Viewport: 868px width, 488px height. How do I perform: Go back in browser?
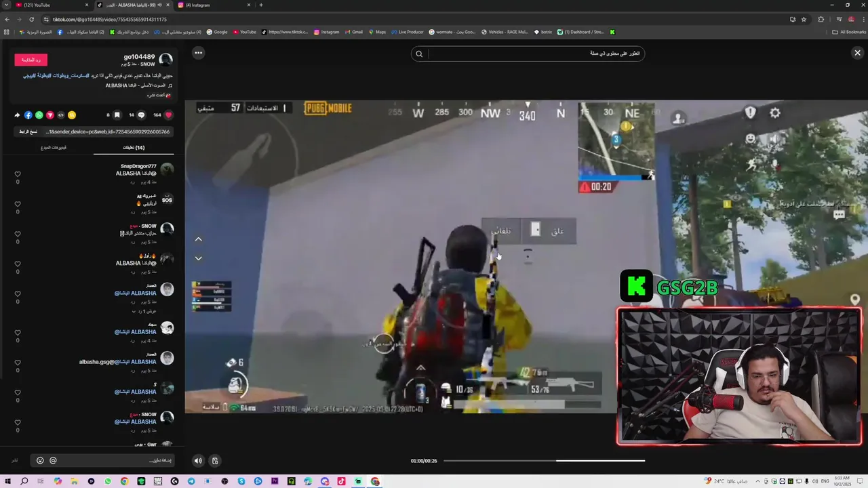[7, 19]
